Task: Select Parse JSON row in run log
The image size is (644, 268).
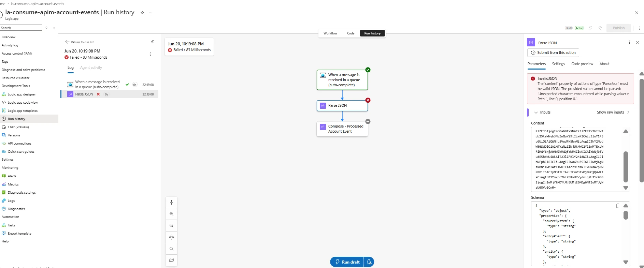Action: (x=110, y=94)
